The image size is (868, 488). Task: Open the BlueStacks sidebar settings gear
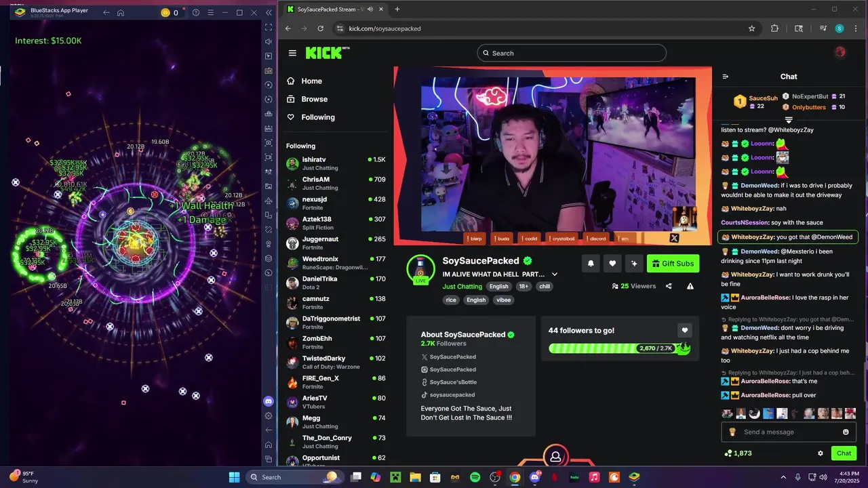pos(269,415)
